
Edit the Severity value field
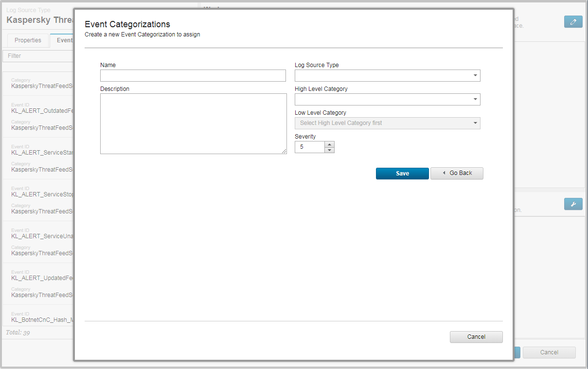(310, 146)
